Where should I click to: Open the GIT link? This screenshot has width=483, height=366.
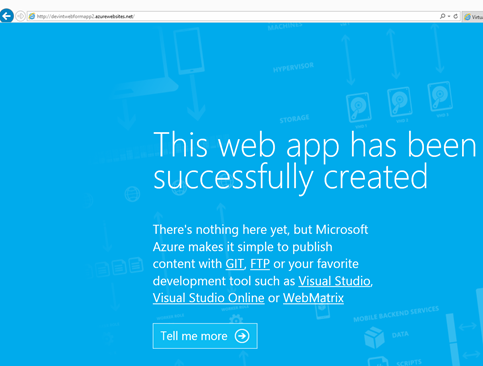point(234,264)
